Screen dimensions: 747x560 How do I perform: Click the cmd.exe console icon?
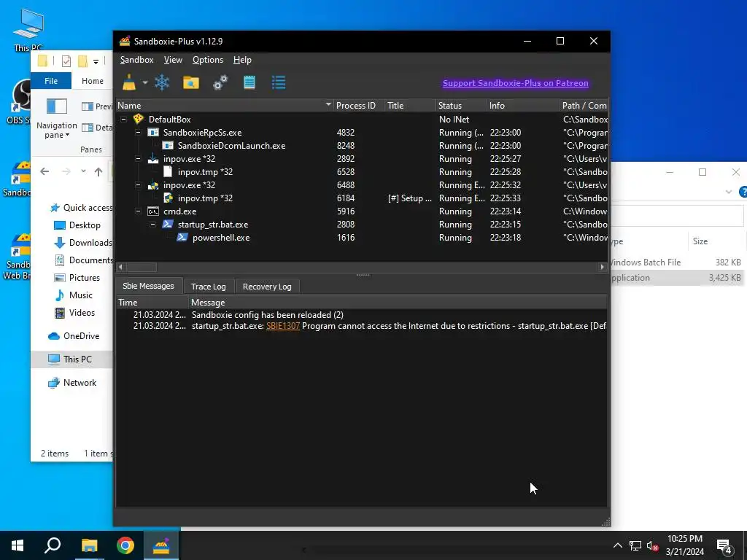click(x=153, y=211)
